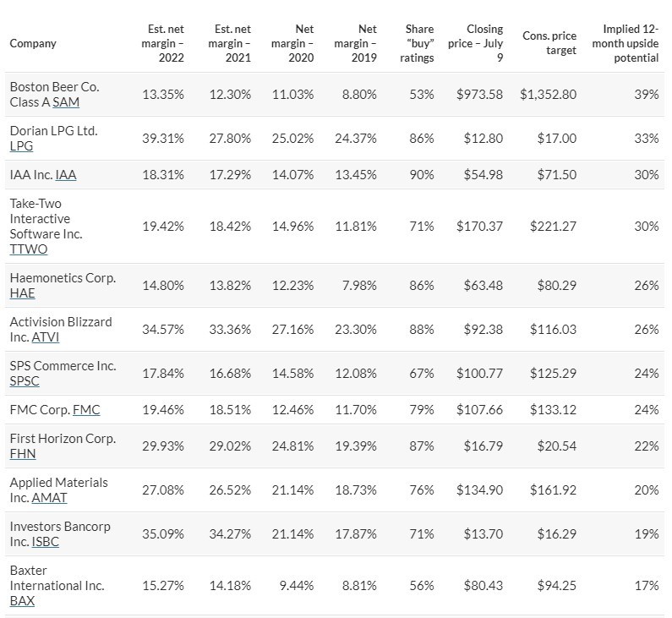Click the LPG ticker link
The image size is (672, 618).
point(21,146)
